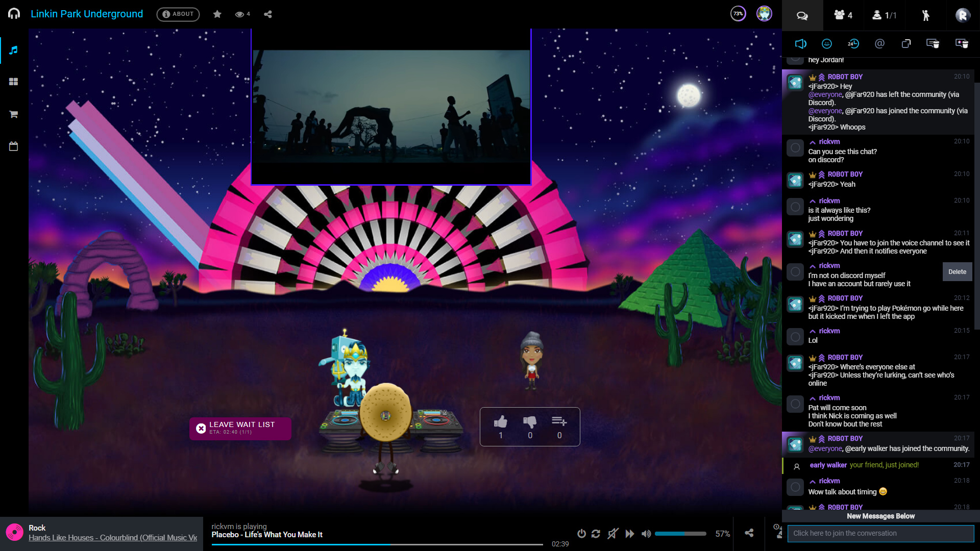Clear chat messages with trash icon
The height and width of the screenshot is (551, 980).
point(933,44)
